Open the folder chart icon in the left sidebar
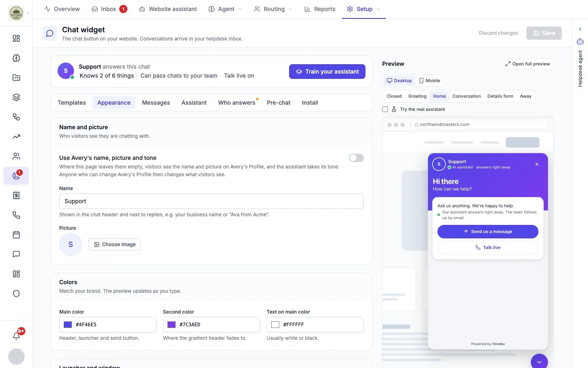Screen dimensions: 588x368 (x=16, y=78)
